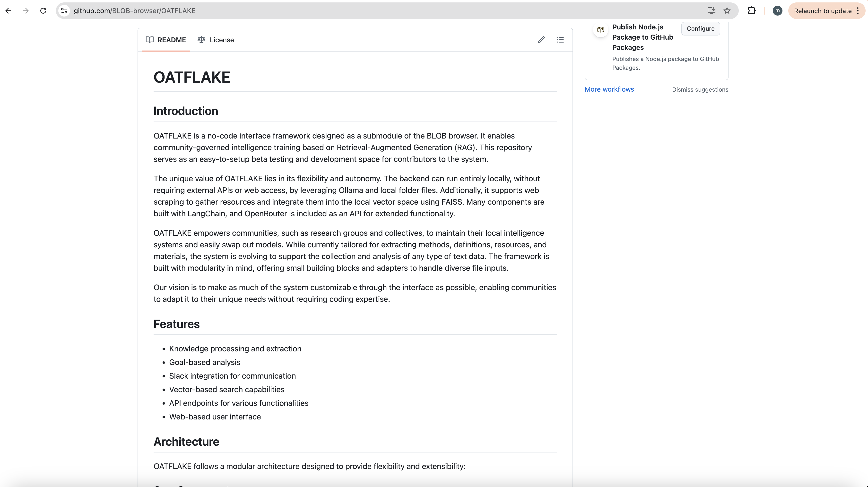868x487 pixels.
Task: Click the Introduction heading
Action: pyautogui.click(x=186, y=111)
